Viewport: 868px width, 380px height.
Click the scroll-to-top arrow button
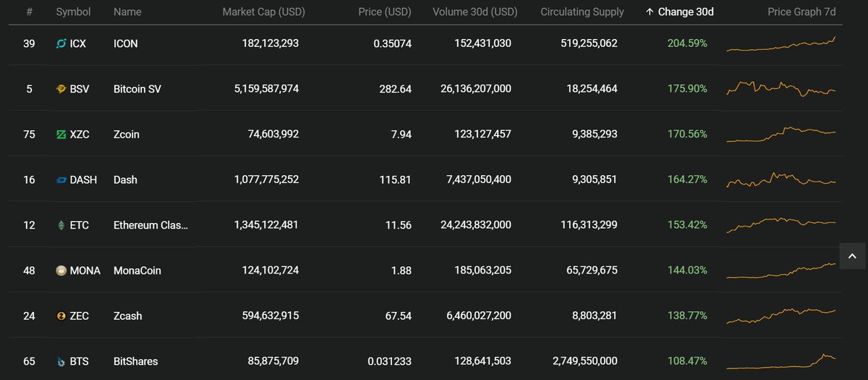point(851,256)
